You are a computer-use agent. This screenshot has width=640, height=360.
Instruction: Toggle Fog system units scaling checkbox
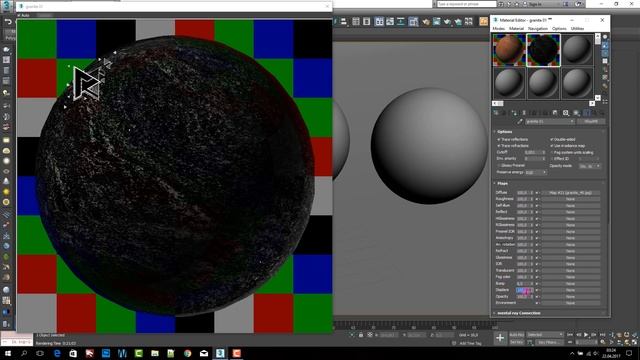[552, 152]
